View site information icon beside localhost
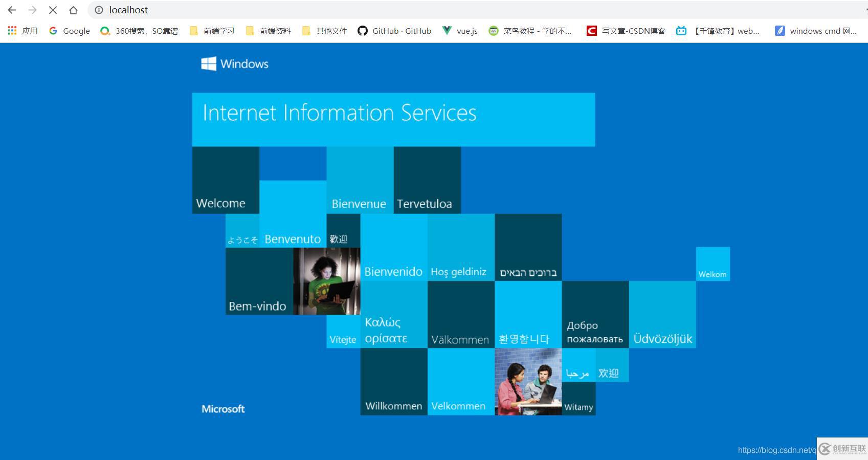This screenshot has width=868, height=460. [99, 10]
